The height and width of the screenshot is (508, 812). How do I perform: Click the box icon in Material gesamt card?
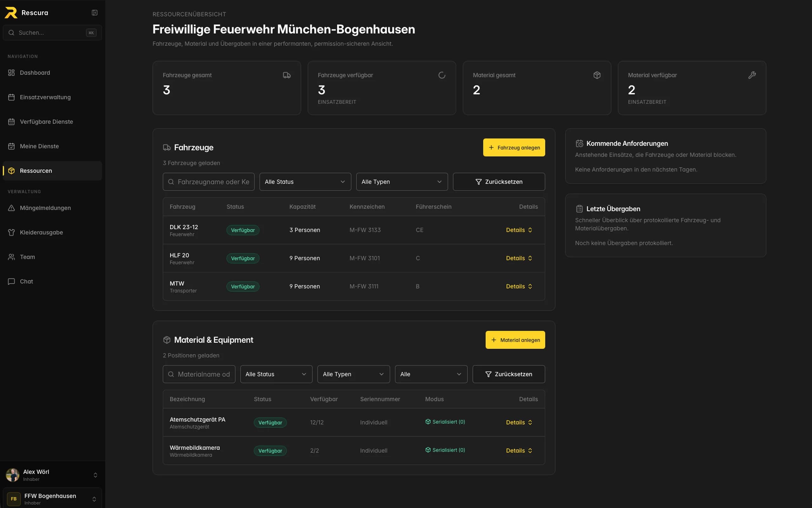pos(597,75)
